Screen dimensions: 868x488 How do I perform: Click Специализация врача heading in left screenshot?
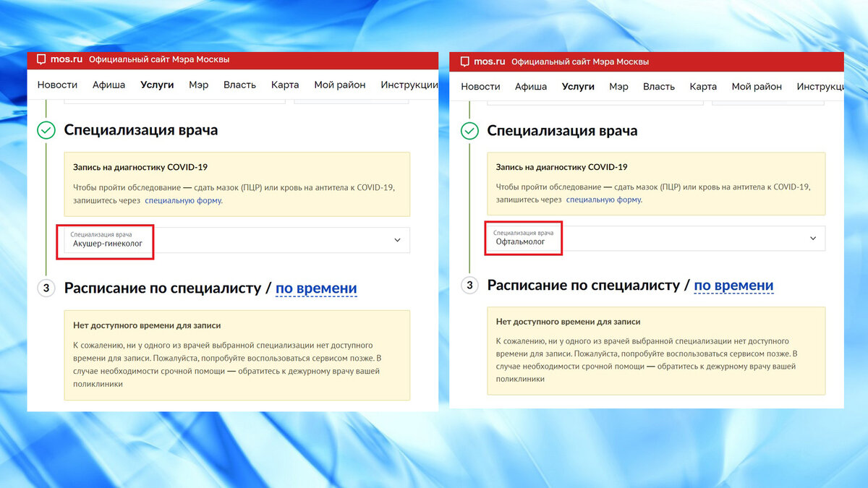coord(141,130)
